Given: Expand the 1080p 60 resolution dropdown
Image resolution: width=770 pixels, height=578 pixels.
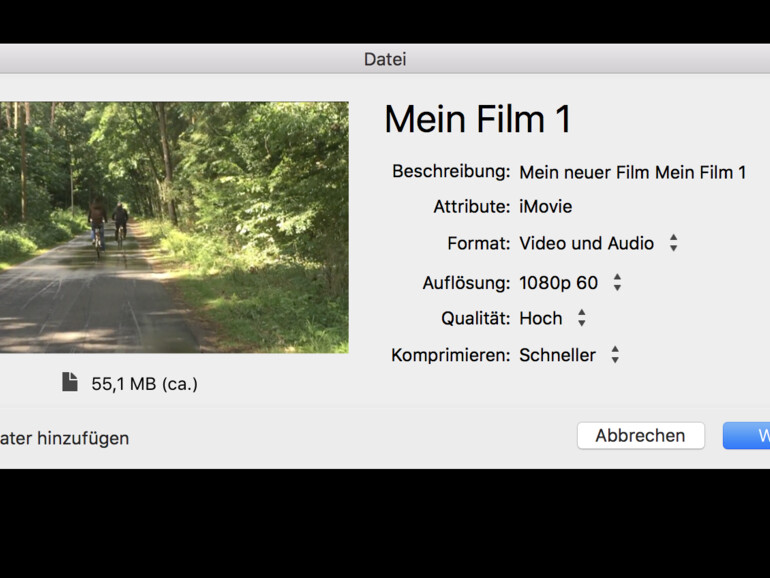Looking at the screenshot, I should 558,283.
